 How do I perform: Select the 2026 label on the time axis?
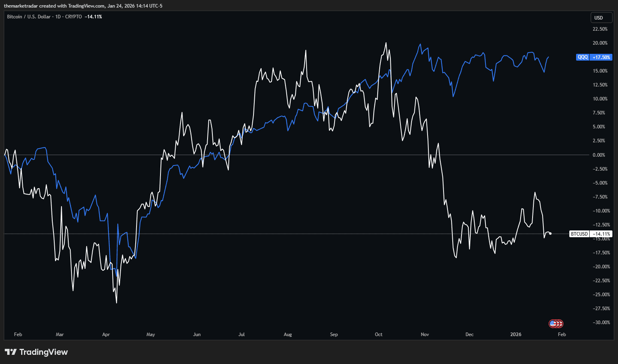pyautogui.click(x=515, y=334)
